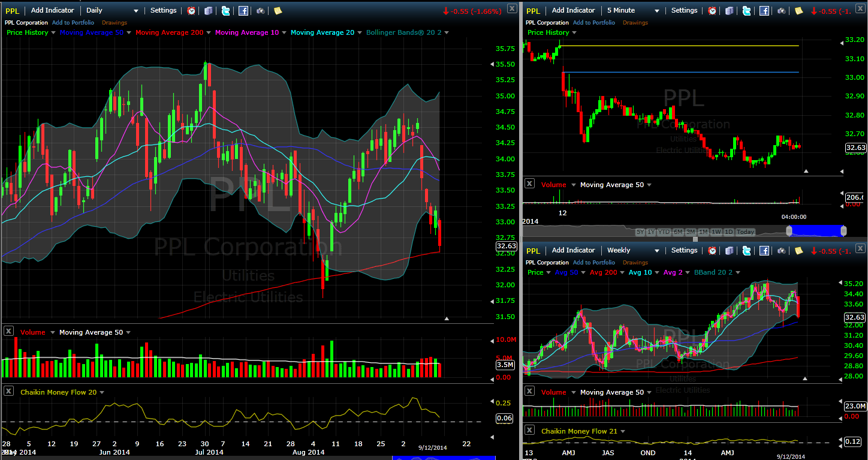The height and width of the screenshot is (460, 868).
Task: Open Drawings in the Daily chart
Action: point(114,23)
